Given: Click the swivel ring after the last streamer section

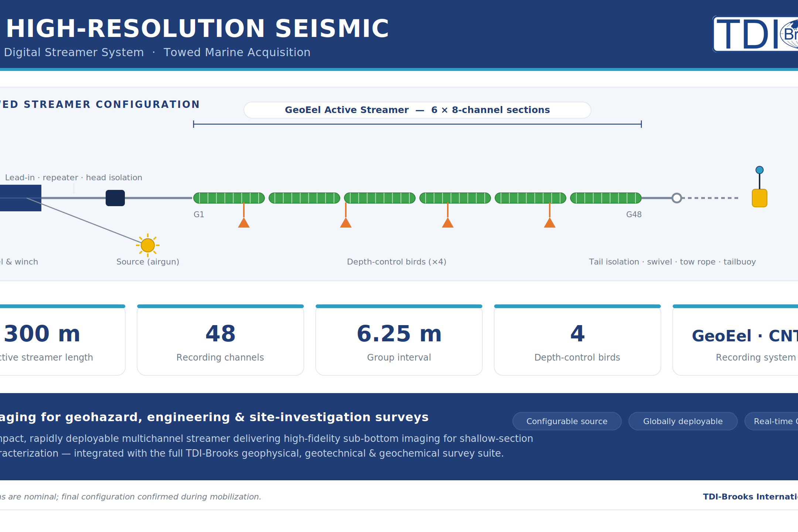Looking at the screenshot, I should click(x=677, y=198).
